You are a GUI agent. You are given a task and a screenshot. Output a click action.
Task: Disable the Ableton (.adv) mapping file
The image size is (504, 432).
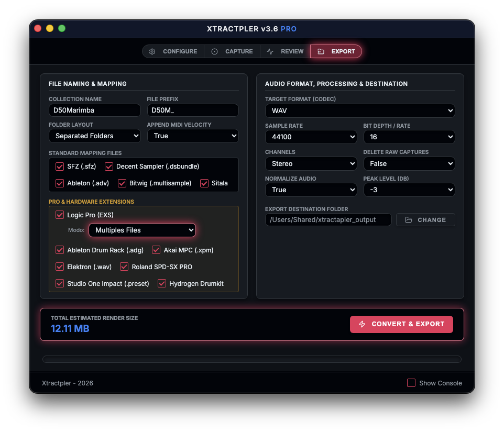pos(60,183)
